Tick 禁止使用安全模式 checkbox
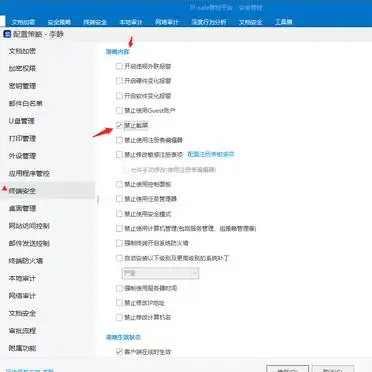The width and height of the screenshot is (372, 372). [119, 214]
